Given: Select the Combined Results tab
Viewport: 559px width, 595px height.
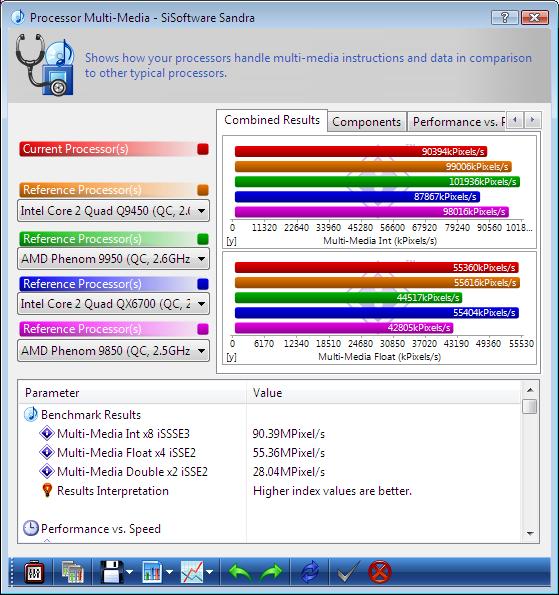Looking at the screenshot, I should tap(272, 120).
